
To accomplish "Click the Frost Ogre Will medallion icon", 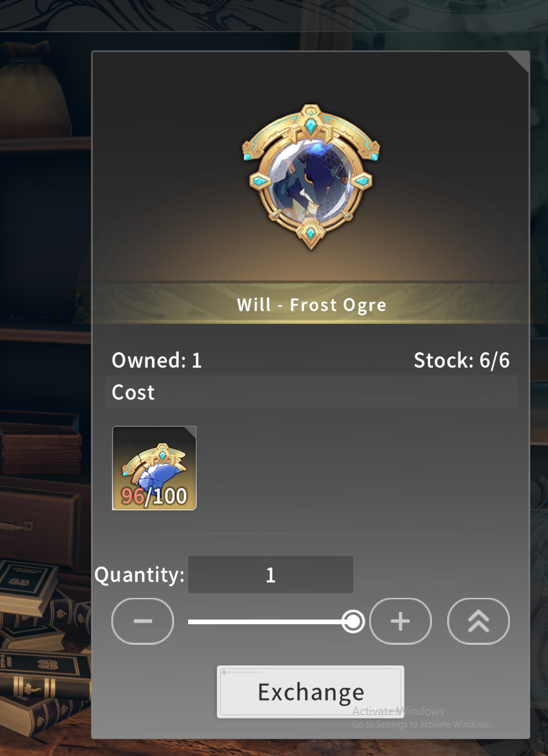I will click(x=311, y=177).
